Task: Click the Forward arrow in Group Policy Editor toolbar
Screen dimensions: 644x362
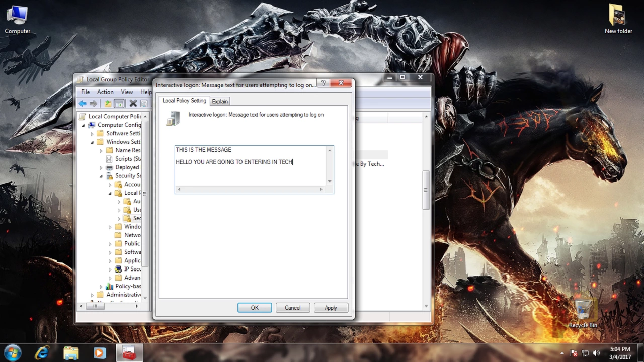Action: (93, 104)
